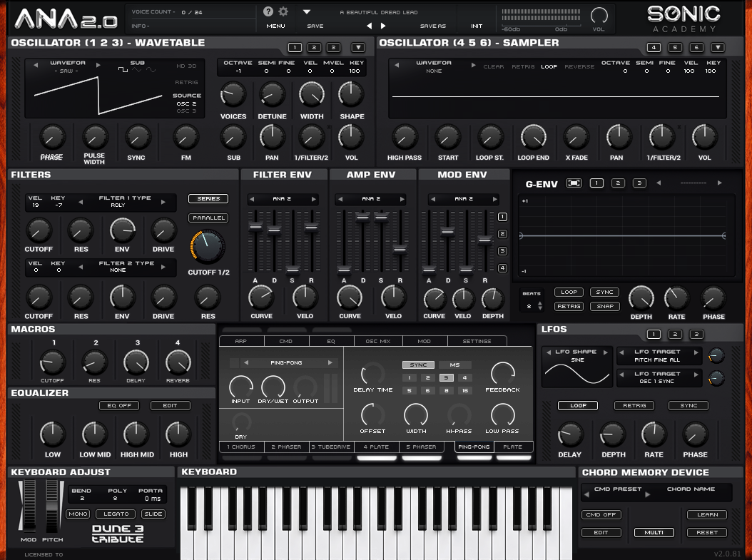This screenshot has width=752, height=560.
Task: Toggle the sampler REVERSE option
Action: pyautogui.click(x=579, y=66)
